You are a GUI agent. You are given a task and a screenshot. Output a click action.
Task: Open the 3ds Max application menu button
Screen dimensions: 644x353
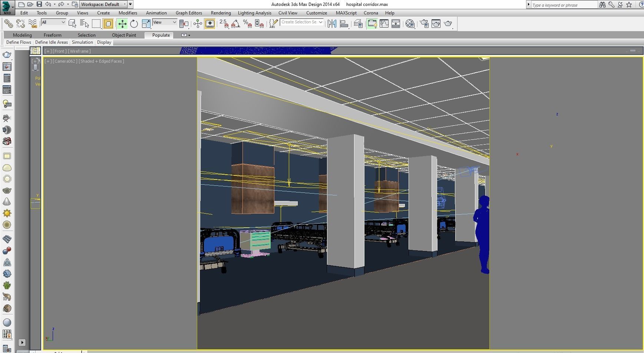tap(7, 7)
